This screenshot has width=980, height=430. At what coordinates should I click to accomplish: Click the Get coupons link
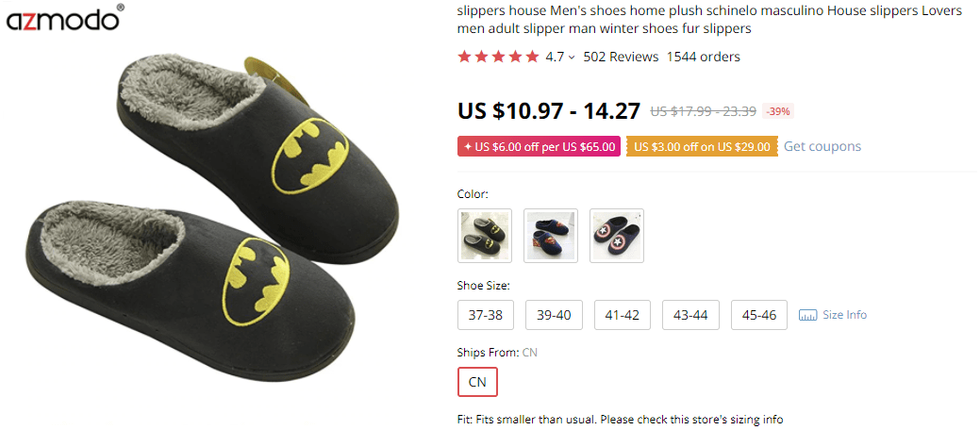(822, 146)
